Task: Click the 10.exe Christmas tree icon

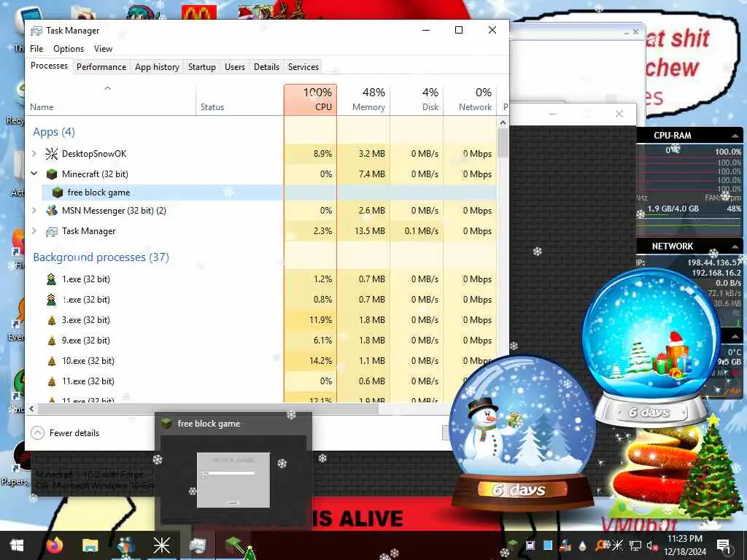Action: (52, 361)
